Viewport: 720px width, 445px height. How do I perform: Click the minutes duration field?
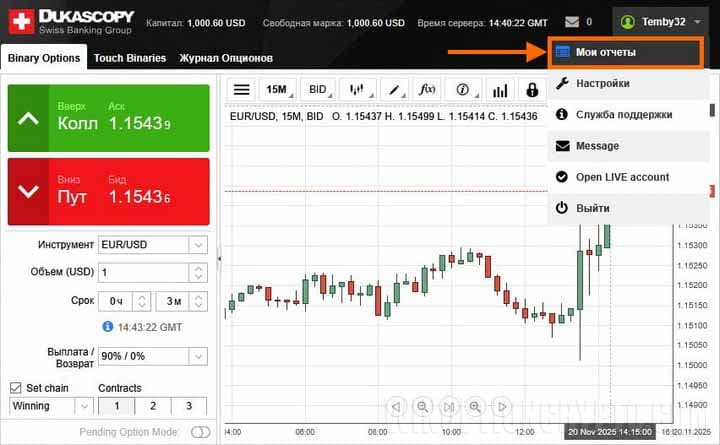coord(172,301)
